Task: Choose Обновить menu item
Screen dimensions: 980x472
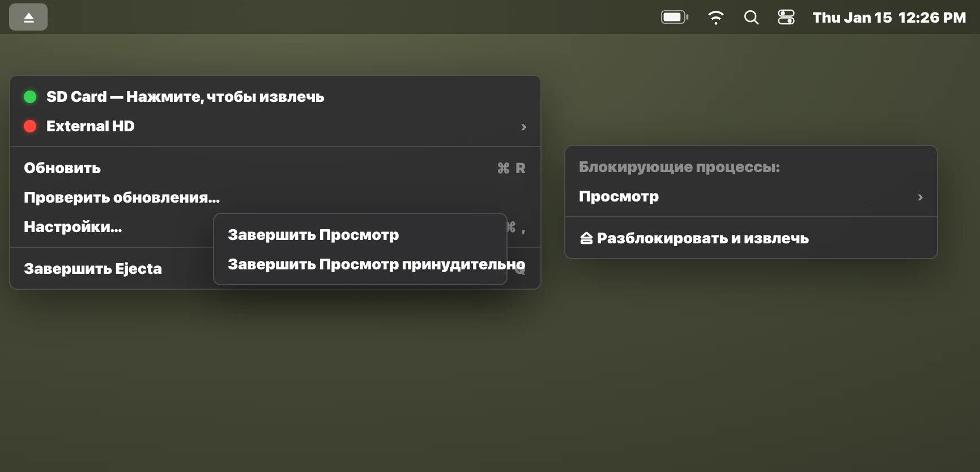Action: pyautogui.click(x=275, y=168)
